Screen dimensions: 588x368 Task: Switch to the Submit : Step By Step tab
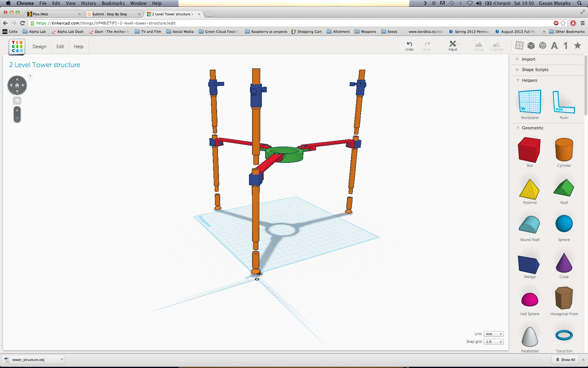pos(113,14)
